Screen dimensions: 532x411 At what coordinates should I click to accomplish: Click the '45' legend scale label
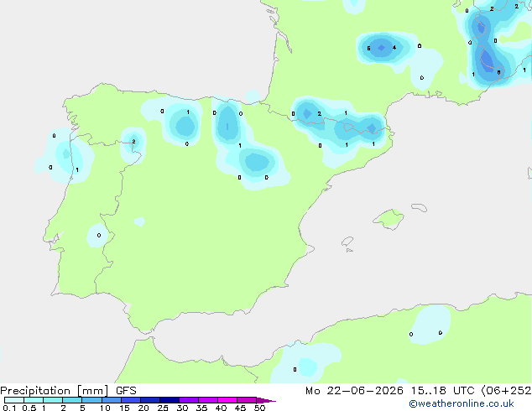240,408
